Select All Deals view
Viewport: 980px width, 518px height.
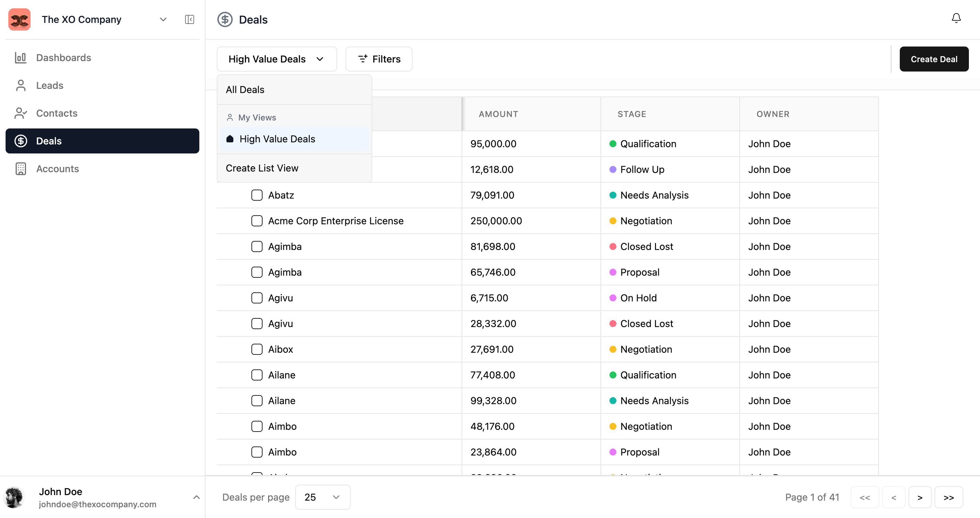click(x=294, y=90)
